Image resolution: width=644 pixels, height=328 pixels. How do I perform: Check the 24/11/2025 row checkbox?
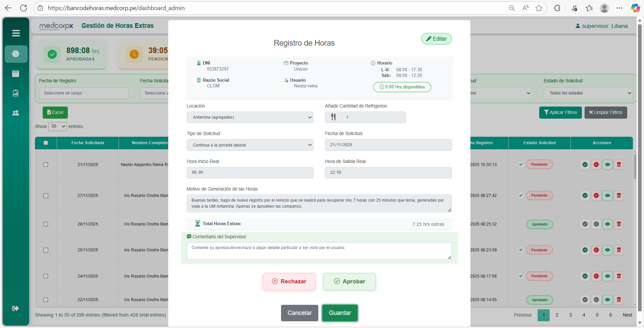(46, 276)
